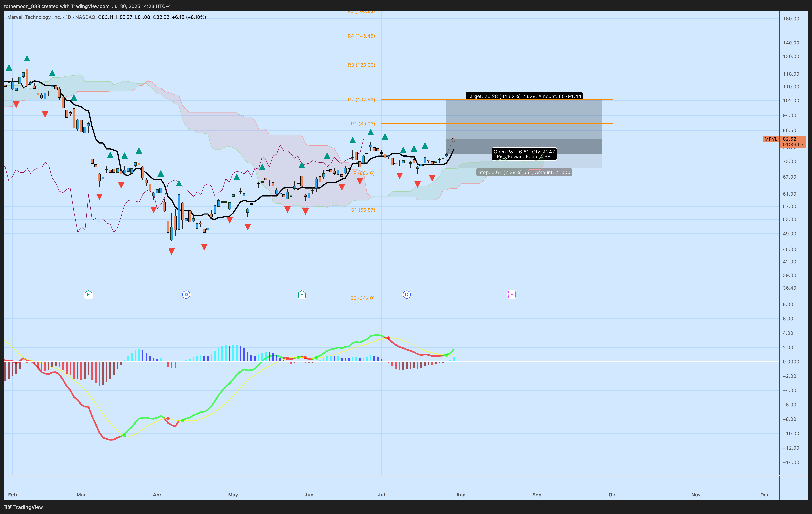Screen dimensions: 812x514
Task: Click the green earnings E marker before June
Action: (x=302, y=295)
